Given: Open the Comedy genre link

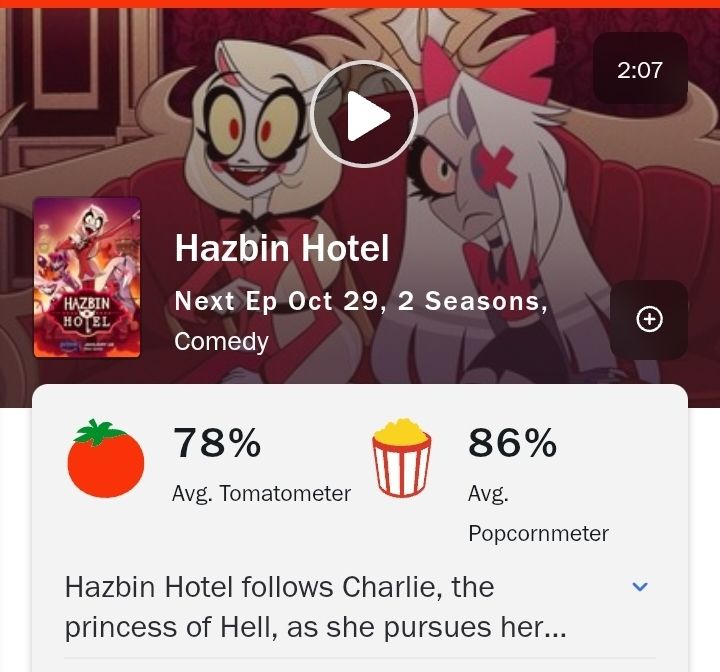Looking at the screenshot, I should pyautogui.click(x=221, y=342).
